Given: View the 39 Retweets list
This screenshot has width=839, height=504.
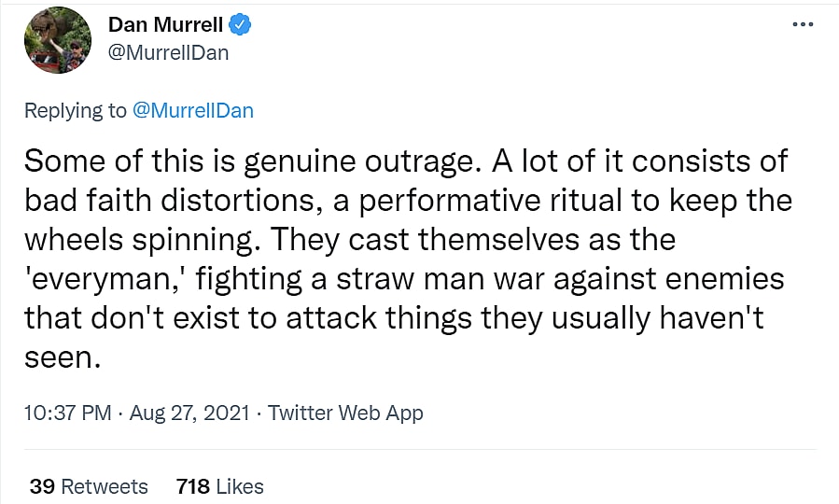Looking at the screenshot, I should point(89,486).
